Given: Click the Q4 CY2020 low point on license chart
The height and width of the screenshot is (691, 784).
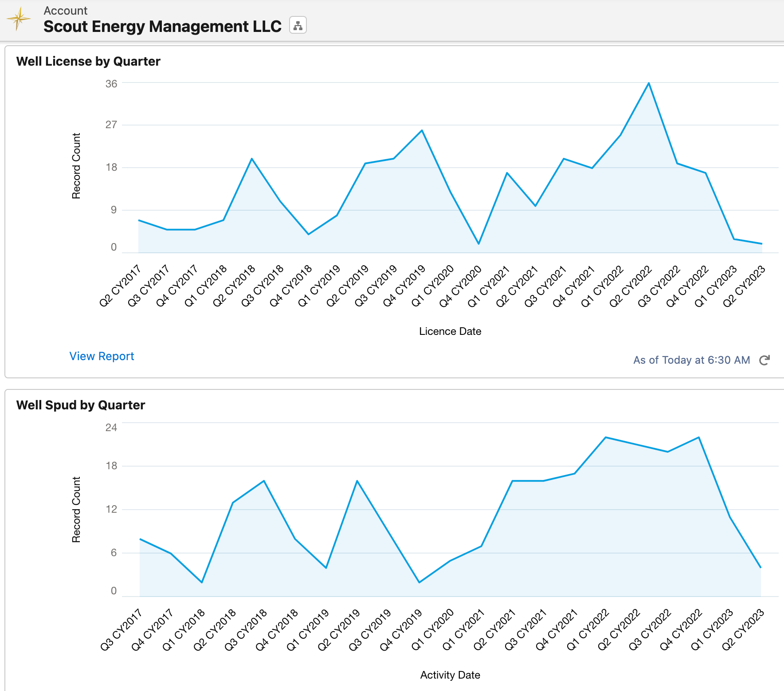Looking at the screenshot, I should point(479,243).
